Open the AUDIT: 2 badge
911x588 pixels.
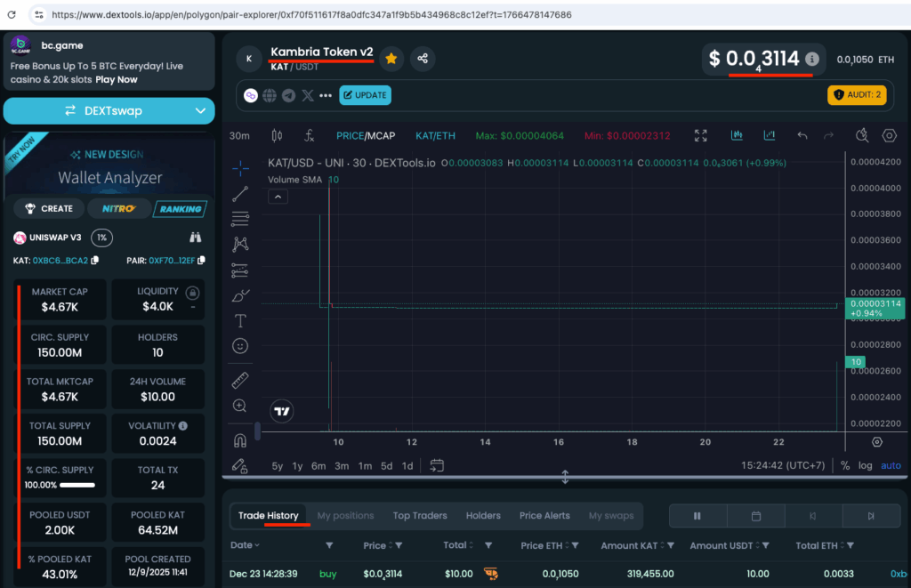(856, 95)
